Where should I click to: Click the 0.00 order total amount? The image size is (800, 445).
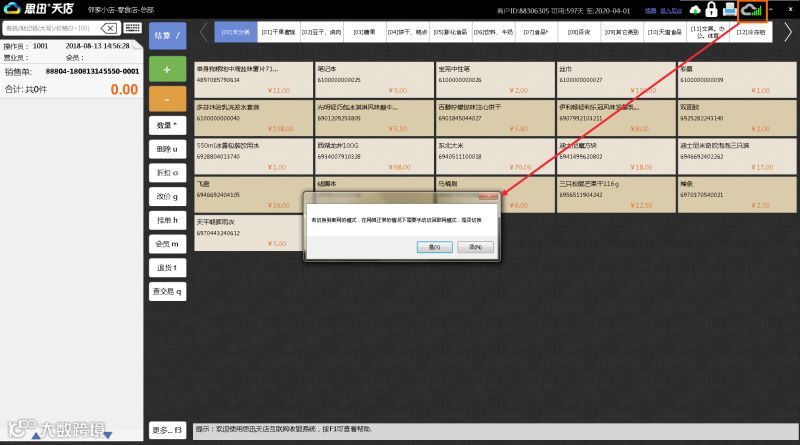click(x=124, y=90)
